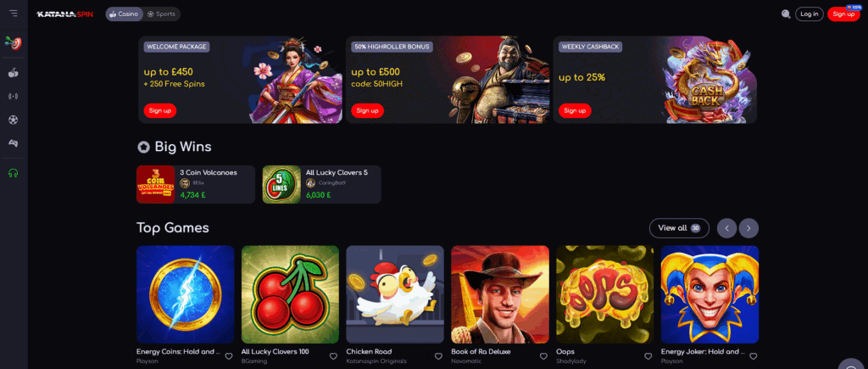Image resolution: width=868 pixels, height=369 pixels.
Task: Switch to the Sports tab
Action: (x=162, y=14)
